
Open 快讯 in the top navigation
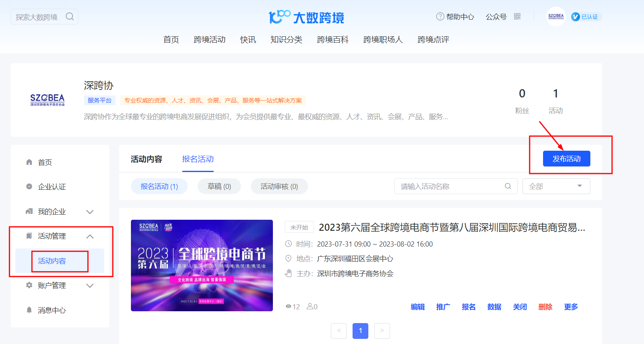coord(248,39)
